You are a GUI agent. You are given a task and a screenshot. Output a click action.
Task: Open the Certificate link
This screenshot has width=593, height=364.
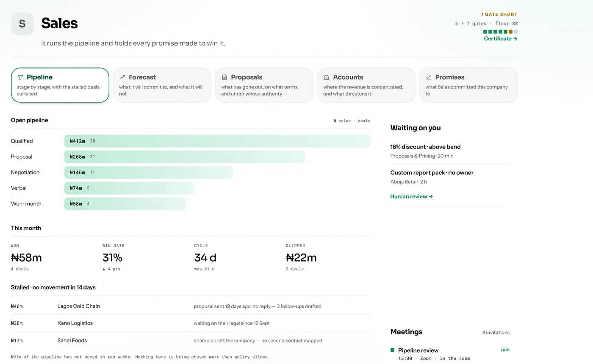tap(501, 39)
